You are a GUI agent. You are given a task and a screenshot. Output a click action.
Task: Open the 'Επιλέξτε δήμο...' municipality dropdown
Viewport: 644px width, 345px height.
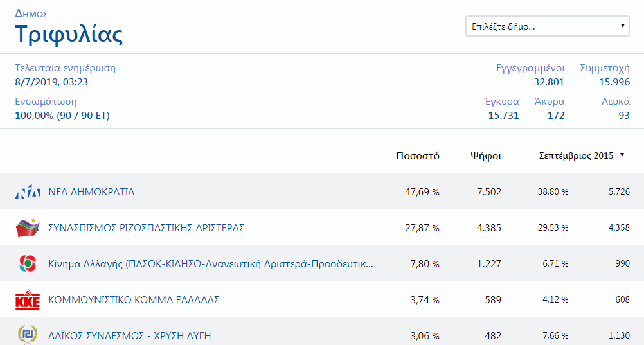547,26
